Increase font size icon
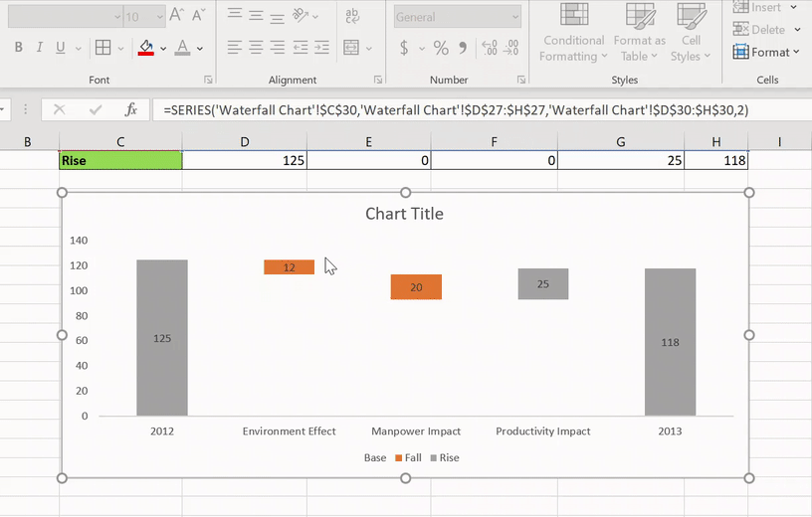This screenshot has width=812, height=517. [176, 15]
